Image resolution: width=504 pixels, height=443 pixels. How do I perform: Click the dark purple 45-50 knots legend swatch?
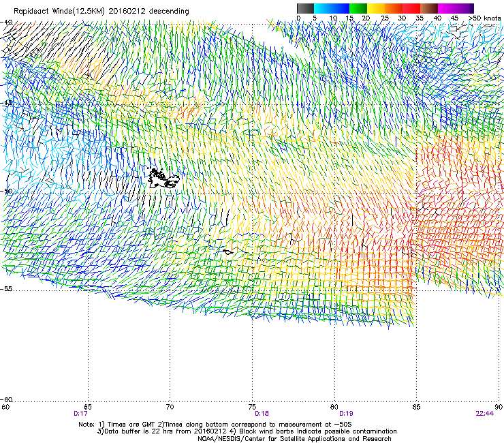pos(464,8)
